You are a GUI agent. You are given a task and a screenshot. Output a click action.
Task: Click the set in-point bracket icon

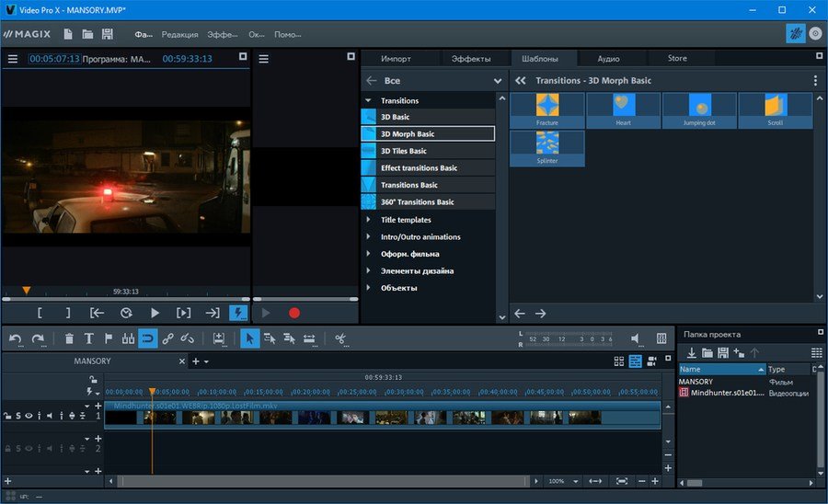(40, 313)
